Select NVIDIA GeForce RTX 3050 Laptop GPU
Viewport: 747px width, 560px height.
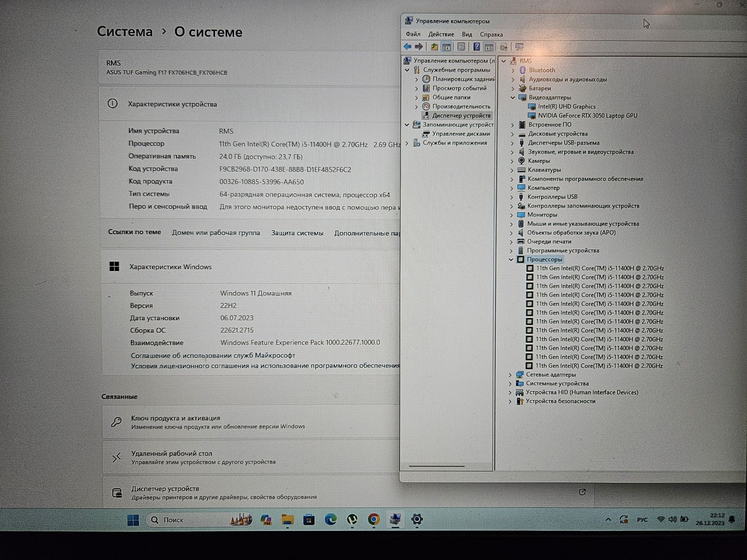pyautogui.click(x=588, y=116)
